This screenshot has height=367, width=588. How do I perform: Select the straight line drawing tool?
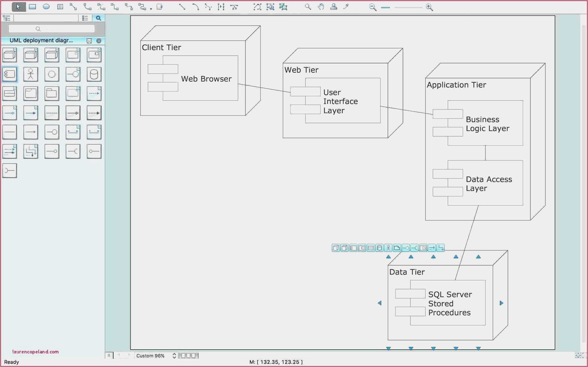[x=182, y=6]
